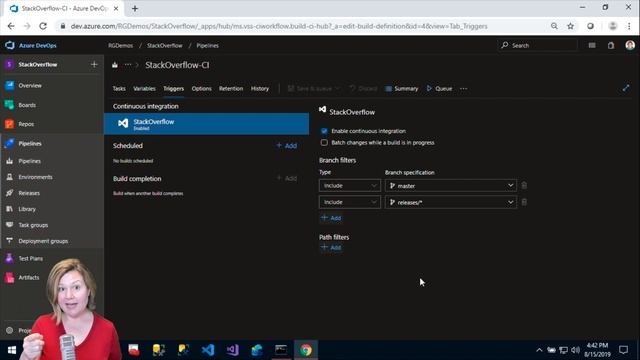Click the RGDemos breadcrumb link
This screenshot has width=640, height=360.
click(121, 45)
